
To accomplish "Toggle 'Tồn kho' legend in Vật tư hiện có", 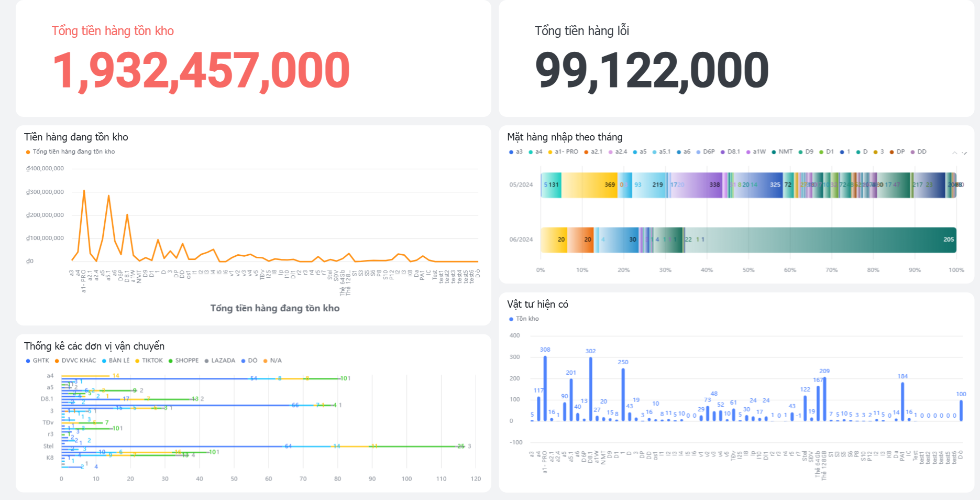I will [524, 319].
